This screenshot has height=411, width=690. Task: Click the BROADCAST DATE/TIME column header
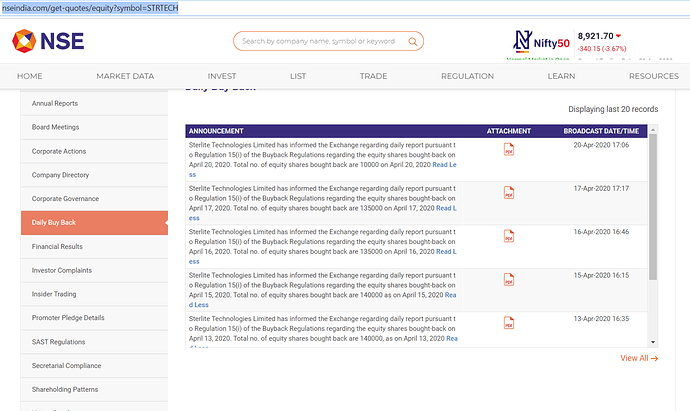601,131
